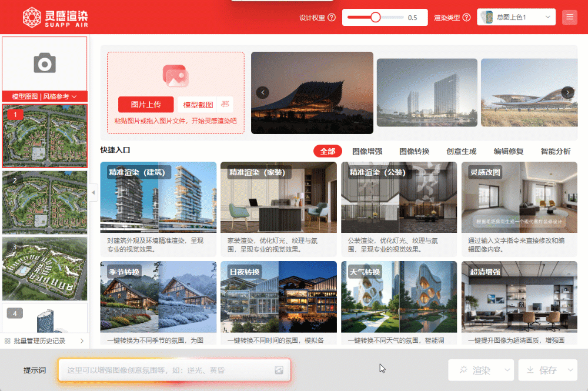This screenshot has height=391, width=588.
Task: Click the image icon in prompt field
Action: [279, 370]
